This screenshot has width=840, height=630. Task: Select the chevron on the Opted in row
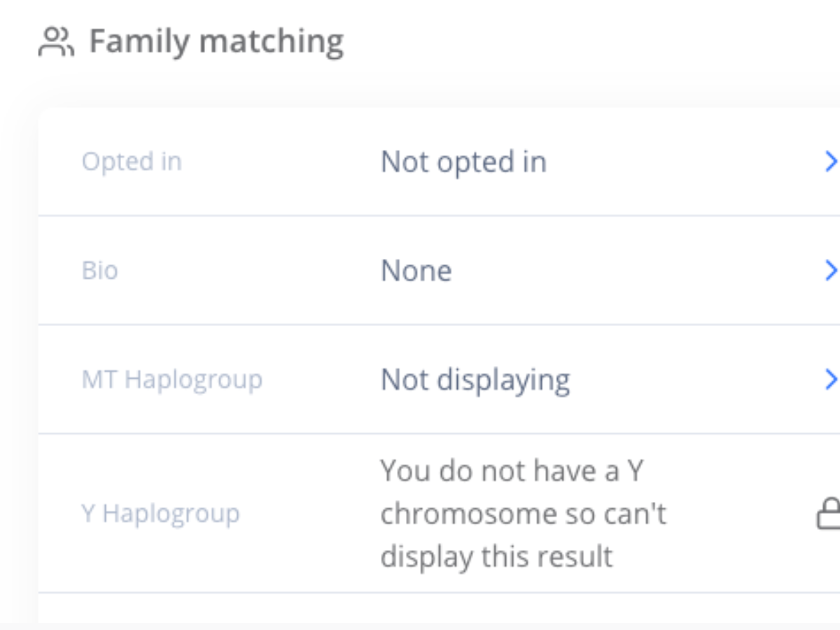832,162
